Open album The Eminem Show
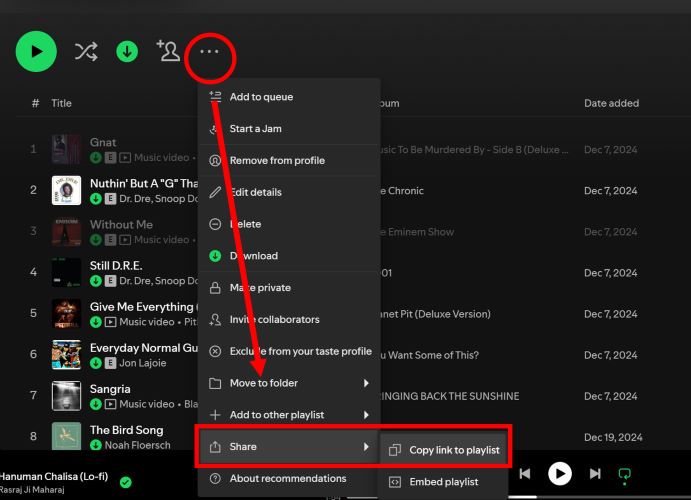691x500 pixels. pos(416,232)
